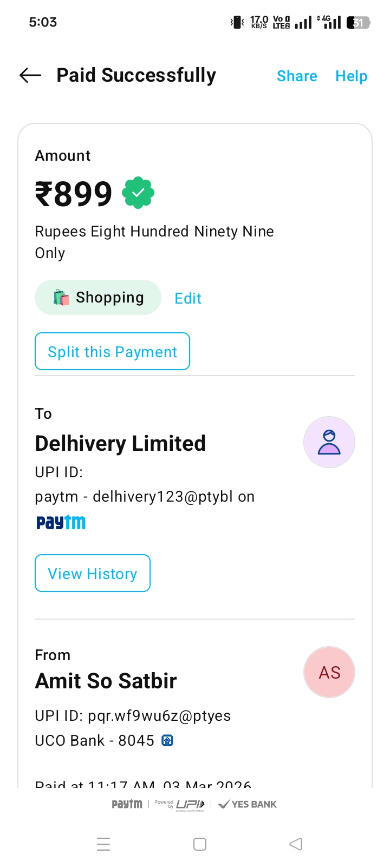The height and width of the screenshot is (868, 390).
Task: Tap the shopping bags icon
Action: [x=61, y=298]
